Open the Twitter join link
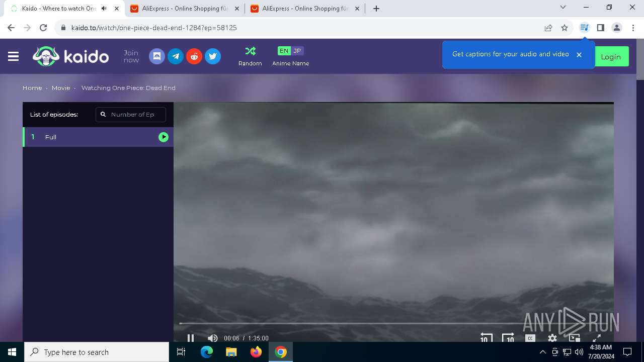The width and height of the screenshot is (644, 362). [x=213, y=56]
